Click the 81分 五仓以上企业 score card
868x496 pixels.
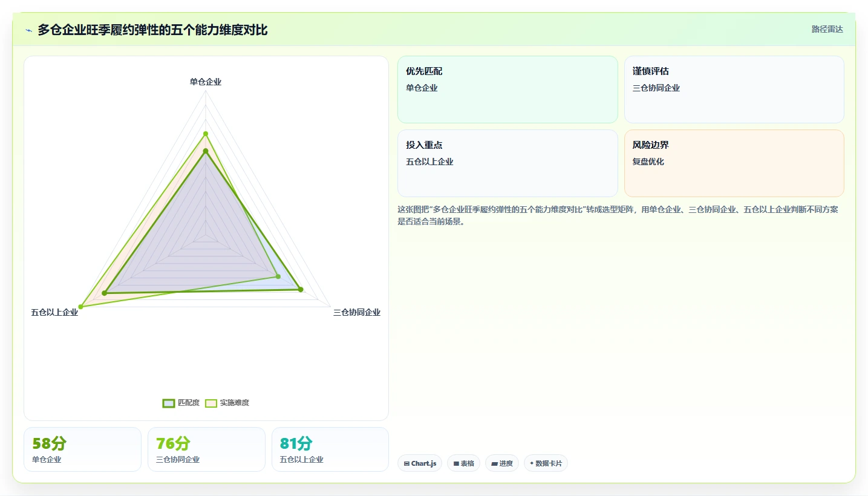click(x=330, y=449)
